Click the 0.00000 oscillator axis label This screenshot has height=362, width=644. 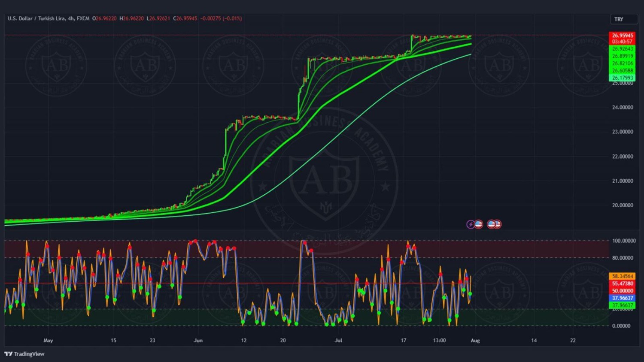[621, 326]
